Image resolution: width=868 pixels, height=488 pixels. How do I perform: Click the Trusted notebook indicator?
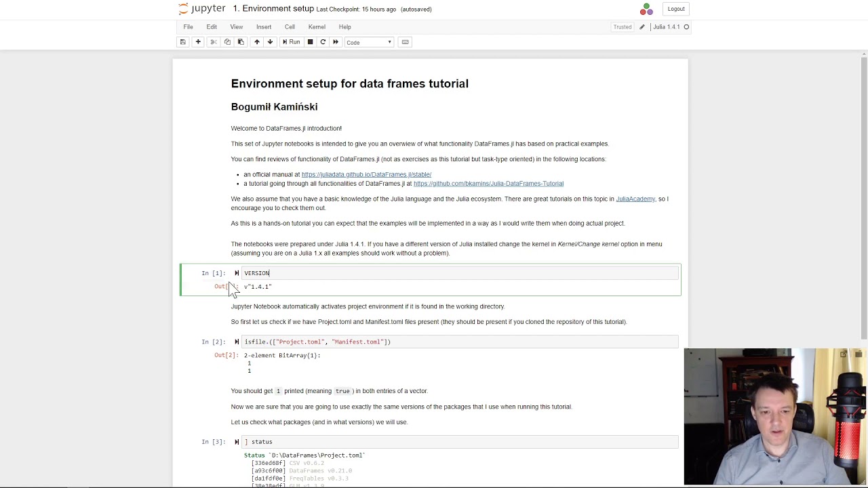[x=623, y=27]
